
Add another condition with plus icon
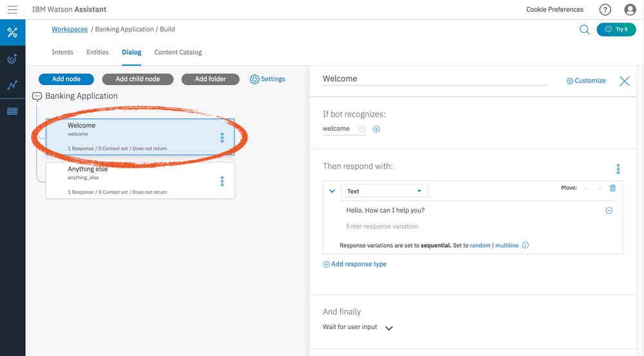[377, 129]
